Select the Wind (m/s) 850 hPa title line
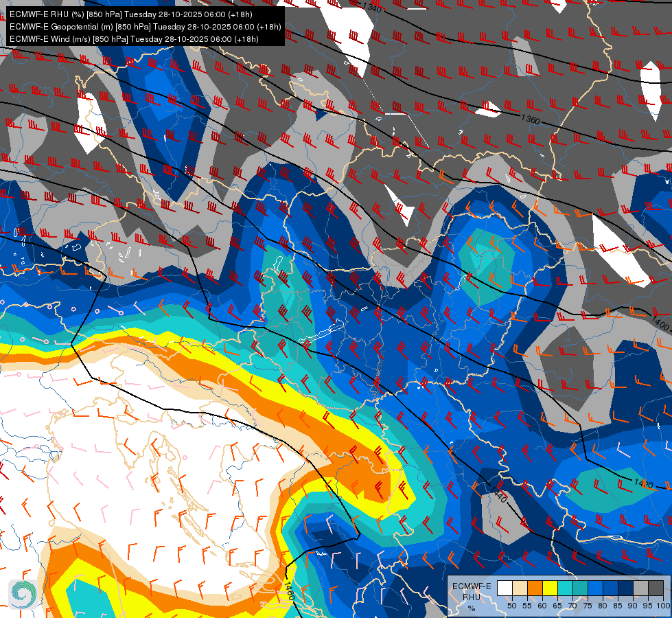 tap(134, 39)
